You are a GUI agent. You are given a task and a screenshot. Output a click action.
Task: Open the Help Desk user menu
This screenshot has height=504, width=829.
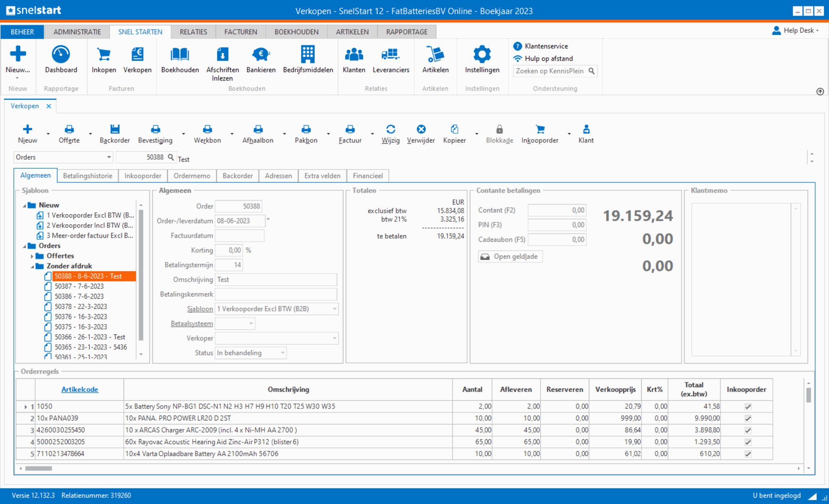pos(795,30)
